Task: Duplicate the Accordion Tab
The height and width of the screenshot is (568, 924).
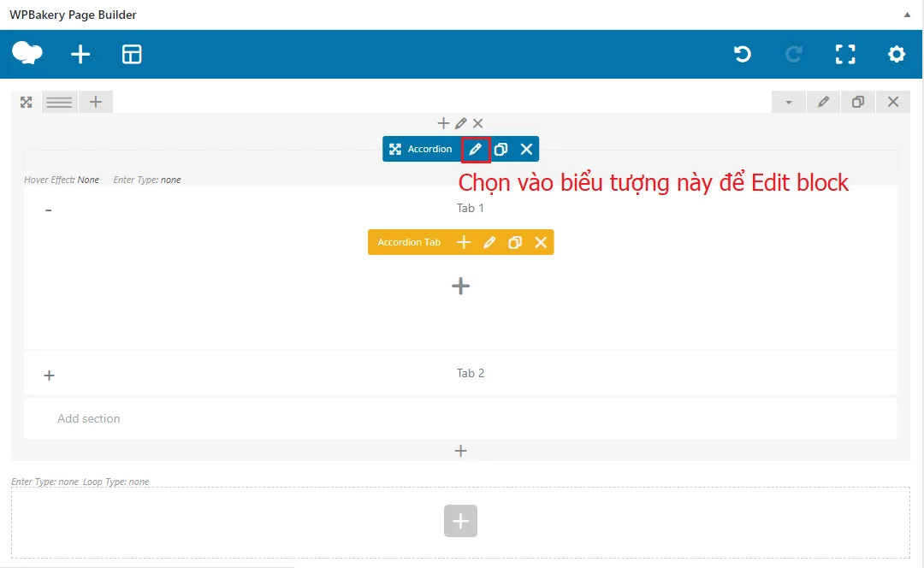Action: coord(515,242)
